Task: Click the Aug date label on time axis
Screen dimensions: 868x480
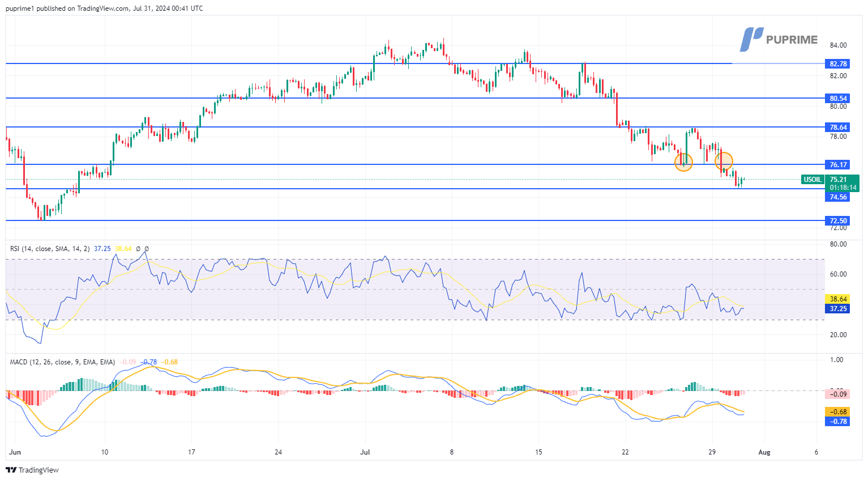Action: [x=764, y=452]
